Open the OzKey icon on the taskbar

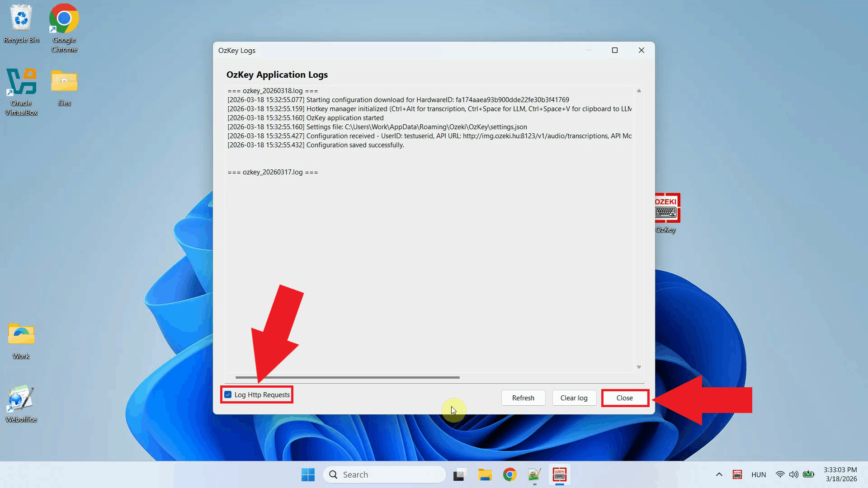560,474
